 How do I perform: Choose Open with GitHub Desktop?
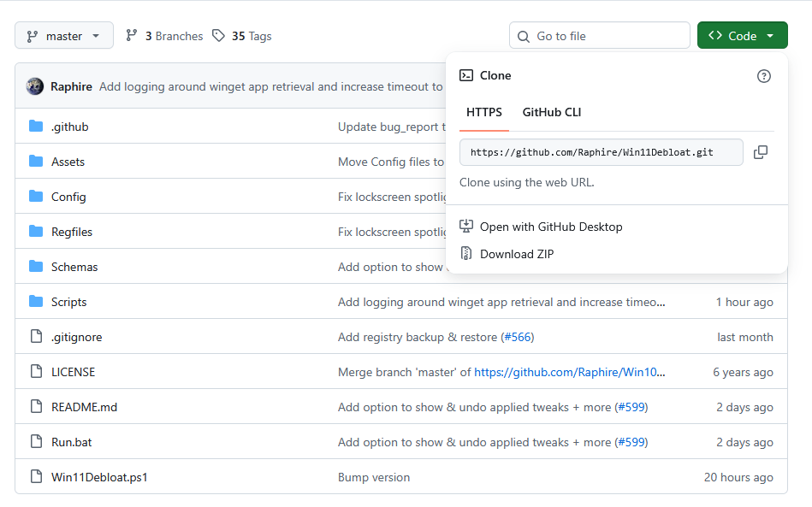pyautogui.click(x=551, y=227)
